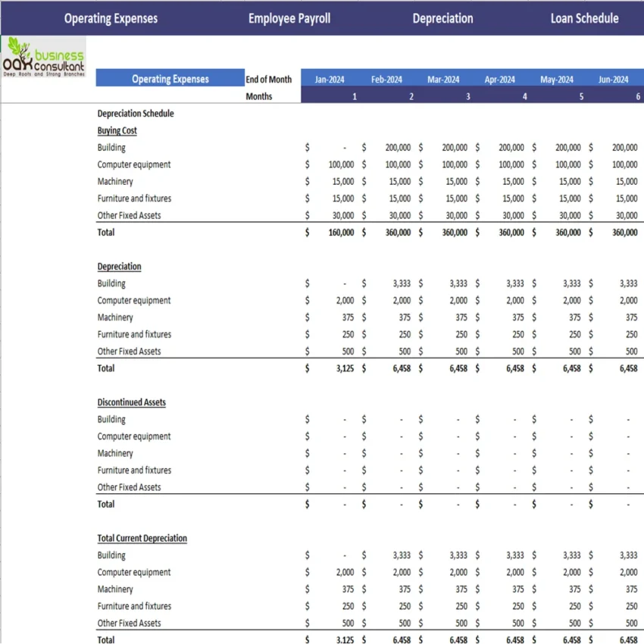Open the Employee Payroll navigation tab
644x644 pixels.
(x=289, y=18)
